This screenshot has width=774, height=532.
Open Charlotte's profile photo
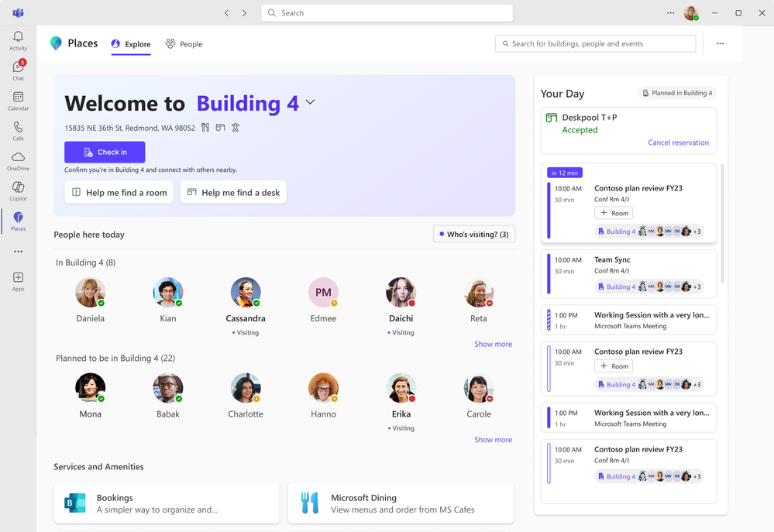click(246, 388)
